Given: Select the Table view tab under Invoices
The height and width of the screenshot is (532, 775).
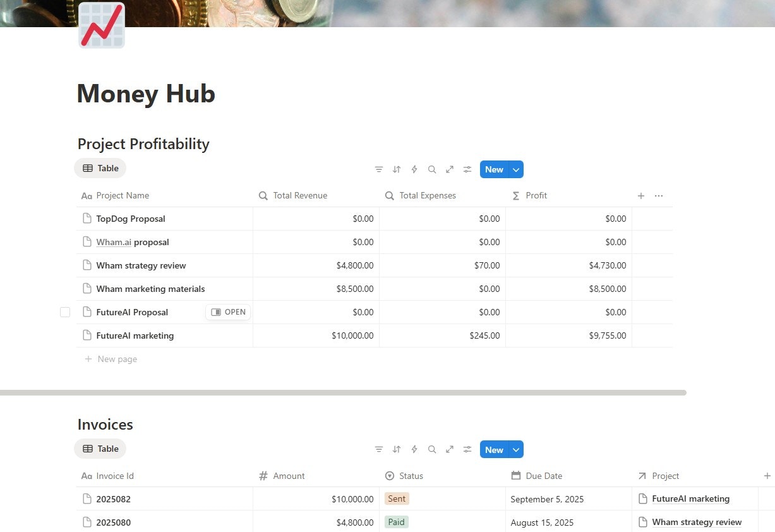Looking at the screenshot, I should tap(100, 449).
